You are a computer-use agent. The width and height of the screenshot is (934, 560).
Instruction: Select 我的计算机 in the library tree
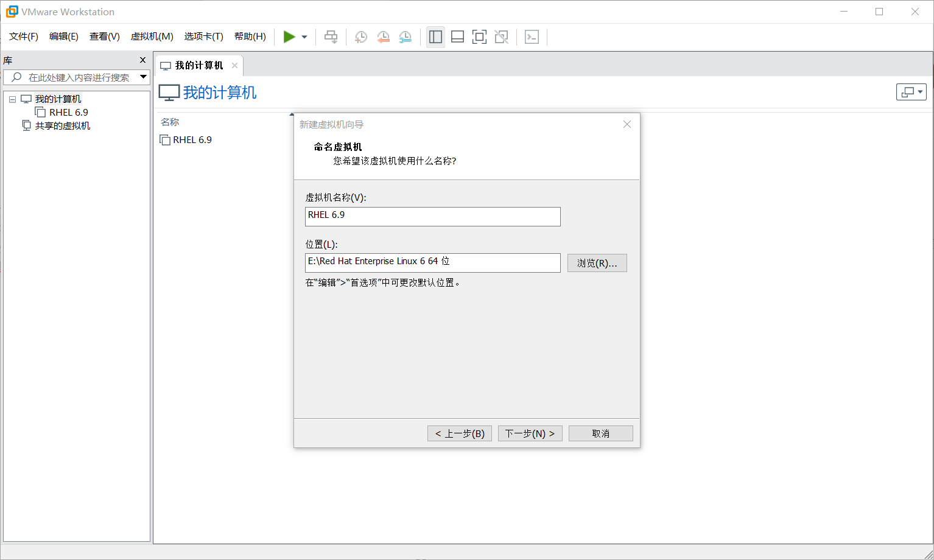(x=58, y=99)
